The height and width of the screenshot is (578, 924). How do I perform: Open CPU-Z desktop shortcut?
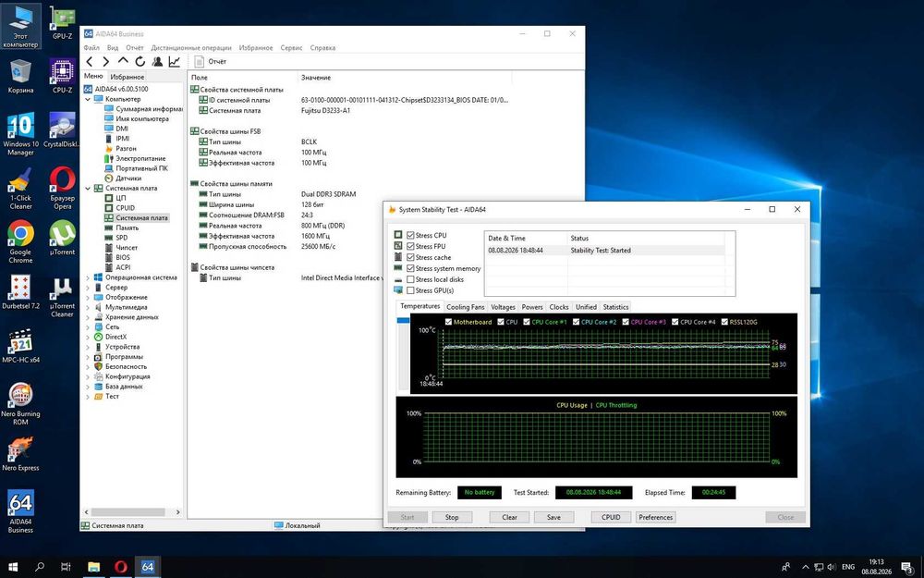[x=62, y=76]
